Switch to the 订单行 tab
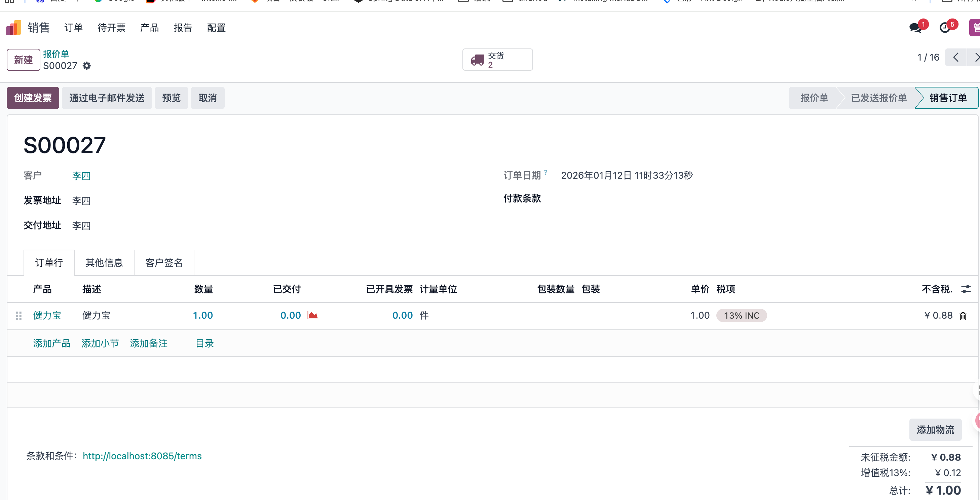 pyautogui.click(x=49, y=262)
